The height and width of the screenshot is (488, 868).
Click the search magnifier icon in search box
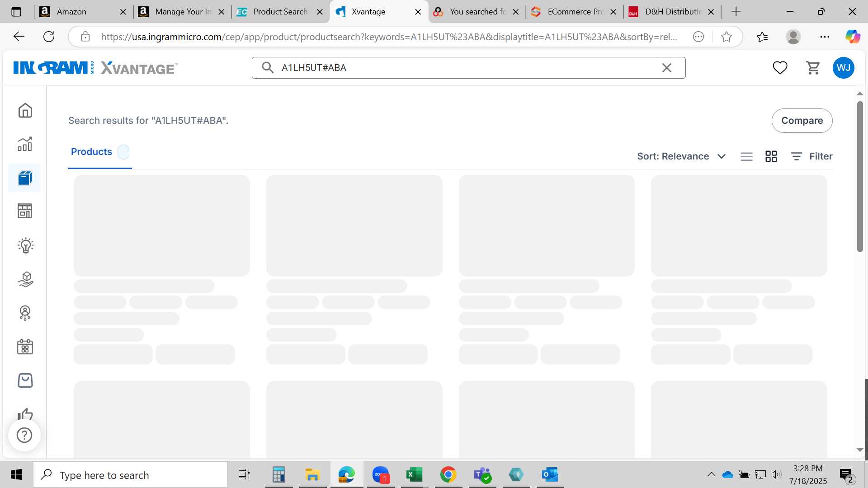pyautogui.click(x=268, y=68)
